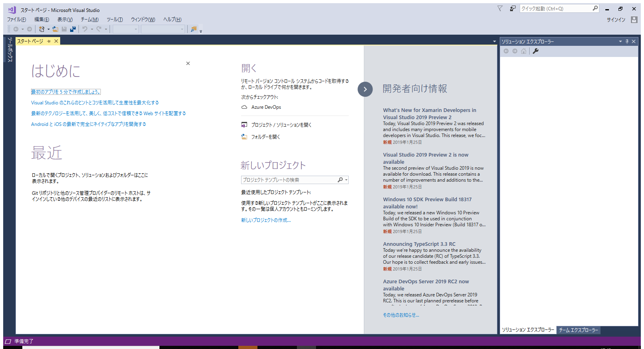
Task: Click the magnifier icon in project template search
Action: click(x=340, y=180)
